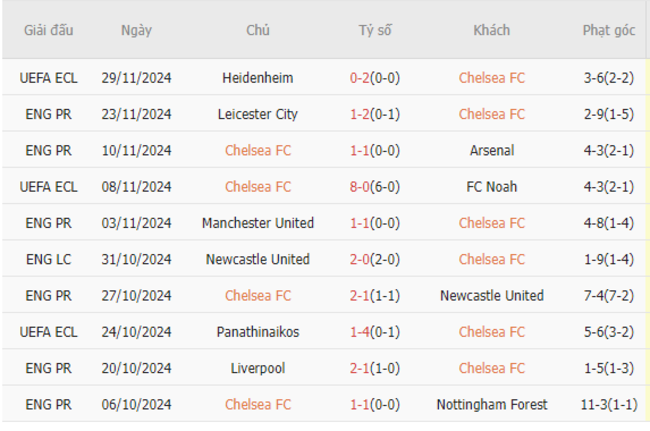The image size is (650, 431).
Task: Open the Manchester United team link
Action: tap(257, 223)
